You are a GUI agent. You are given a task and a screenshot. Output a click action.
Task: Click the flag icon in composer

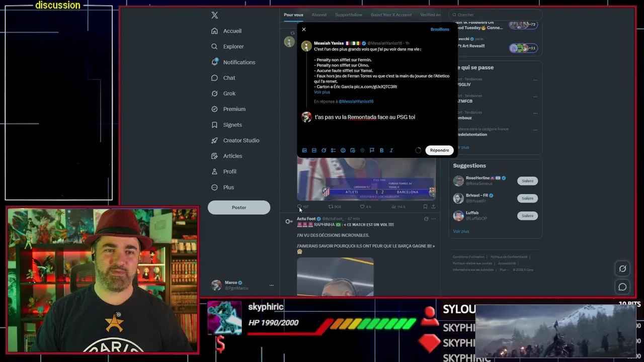pos(372,150)
